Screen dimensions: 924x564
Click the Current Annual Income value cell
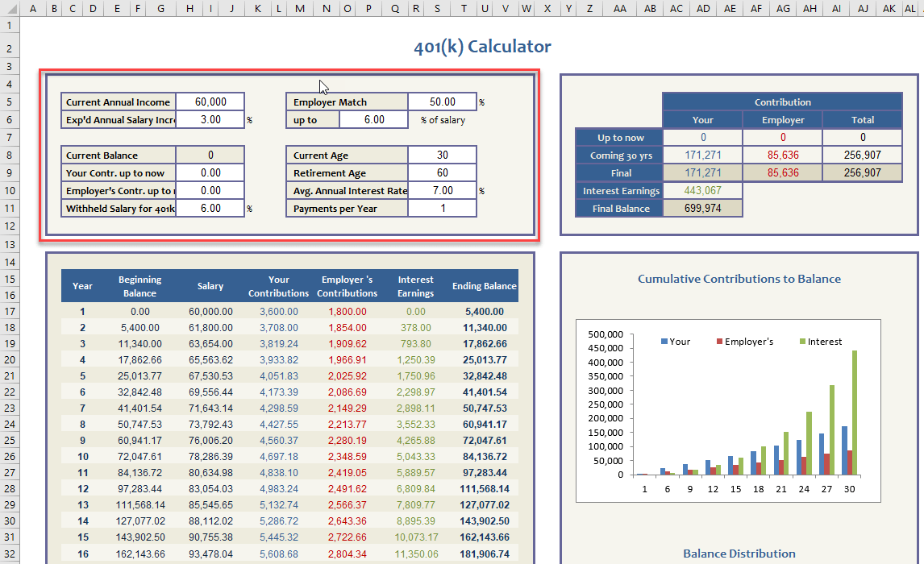[x=210, y=102]
